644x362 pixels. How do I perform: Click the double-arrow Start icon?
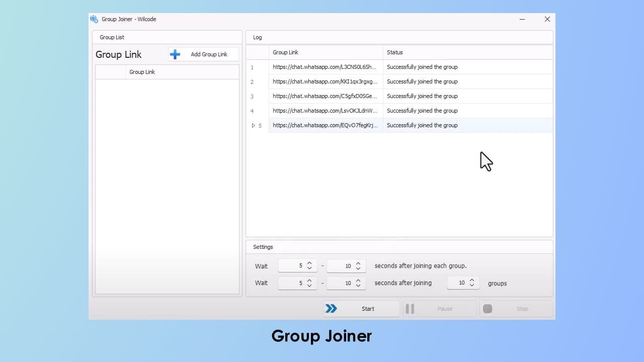tap(331, 309)
